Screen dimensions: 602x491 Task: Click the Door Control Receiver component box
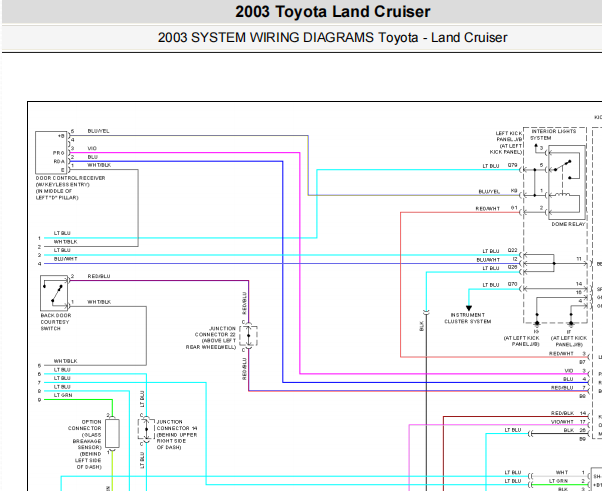tap(51, 152)
